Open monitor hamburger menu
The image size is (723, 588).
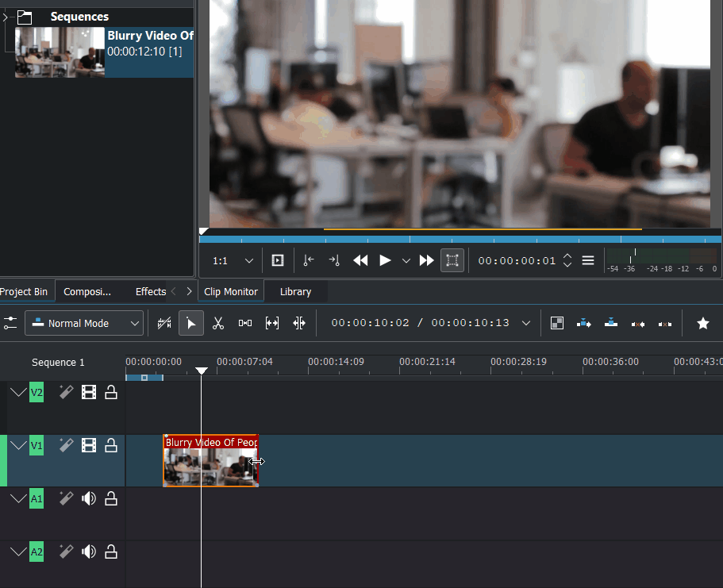point(588,260)
